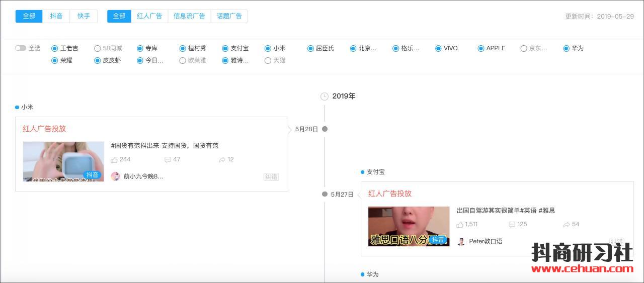
Task: Open the 信息流广告 tab
Action: 189,16
